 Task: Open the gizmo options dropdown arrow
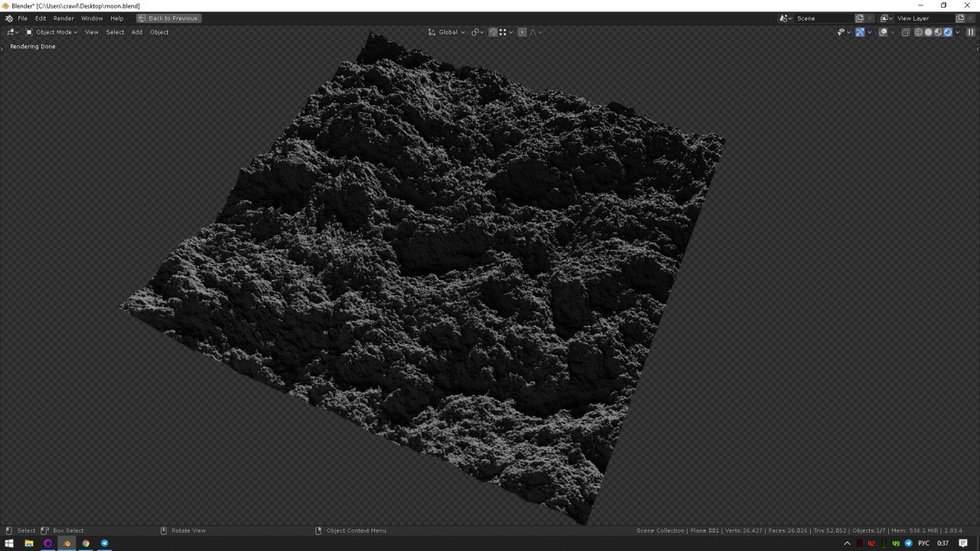pos(870,32)
